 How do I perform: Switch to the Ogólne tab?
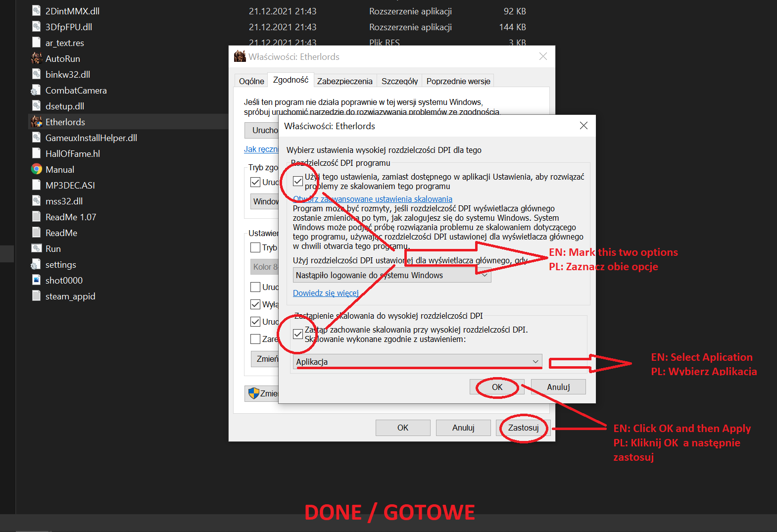251,81
